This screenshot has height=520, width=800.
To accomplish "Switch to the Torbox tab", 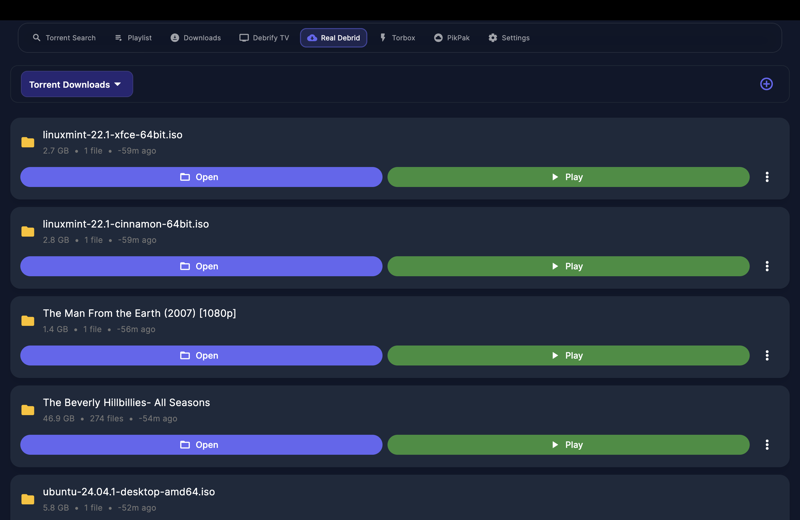I will (397, 38).
